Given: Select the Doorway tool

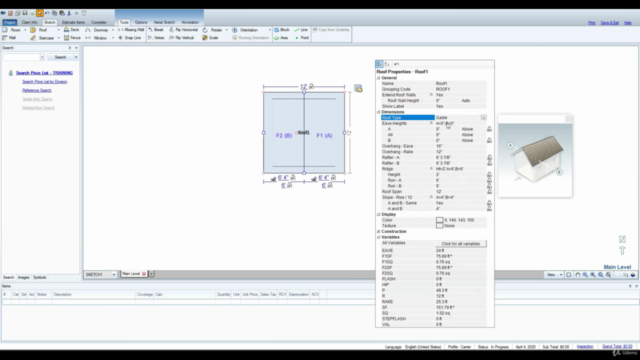Looking at the screenshot, I should (97, 30).
